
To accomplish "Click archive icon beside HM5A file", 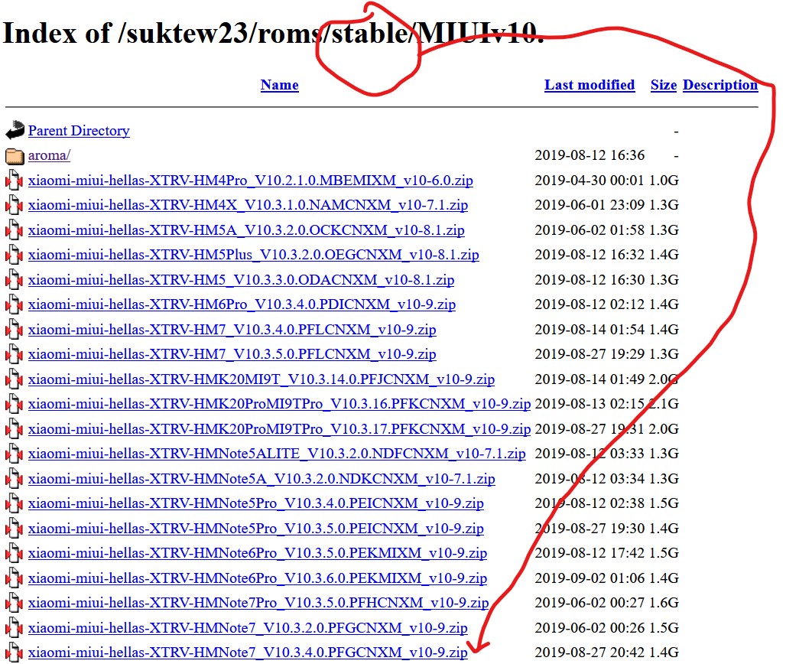I will click(x=14, y=230).
